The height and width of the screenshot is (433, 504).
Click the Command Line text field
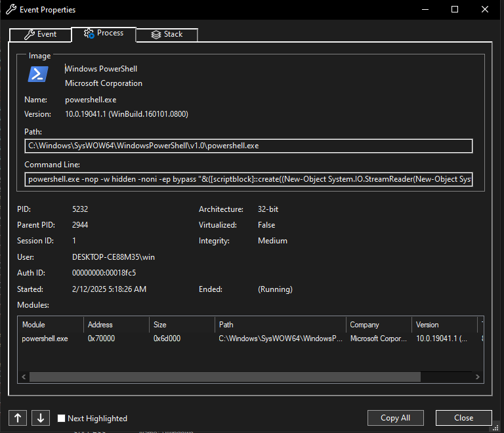[x=248, y=179]
